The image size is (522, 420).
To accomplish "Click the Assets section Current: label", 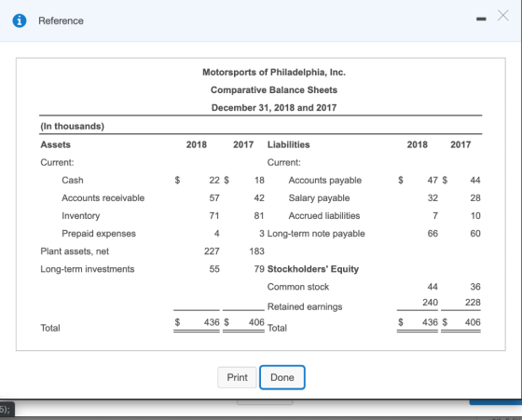I will pyautogui.click(x=57, y=163).
